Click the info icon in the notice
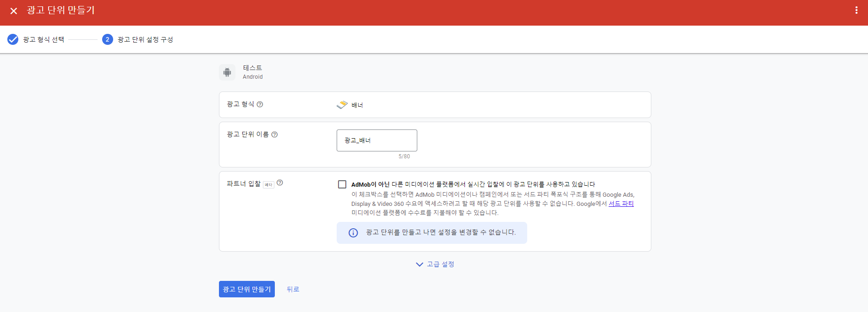The width and height of the screenshot is (868, 312). pyautogui.click(x=353, y=233)
